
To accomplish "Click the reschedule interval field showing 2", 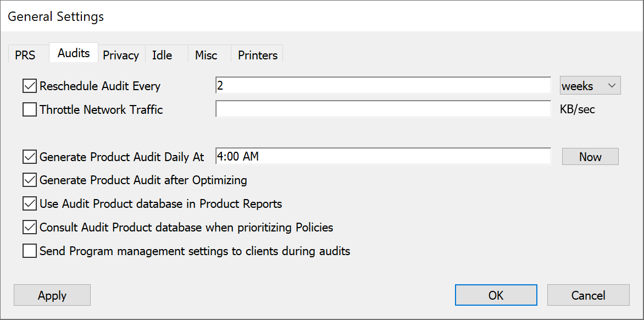I will [383, 86].
